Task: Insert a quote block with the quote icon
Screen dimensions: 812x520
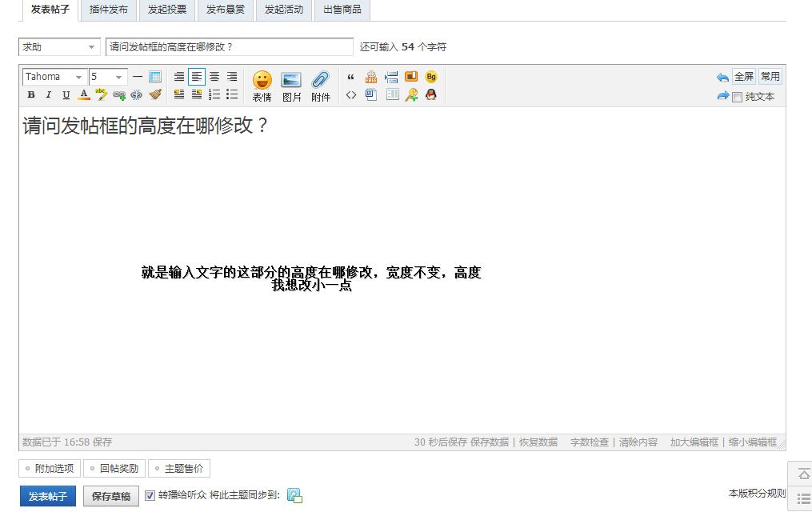Action: click(350, 77)
